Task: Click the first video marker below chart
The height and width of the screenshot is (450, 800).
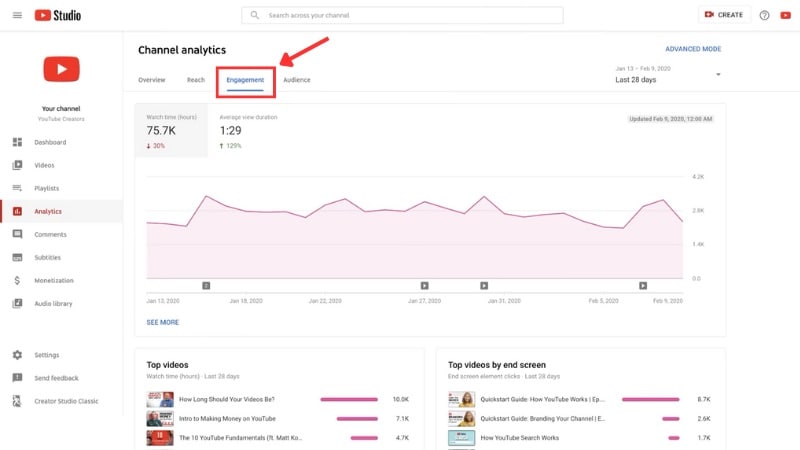Action: (206, 286)
